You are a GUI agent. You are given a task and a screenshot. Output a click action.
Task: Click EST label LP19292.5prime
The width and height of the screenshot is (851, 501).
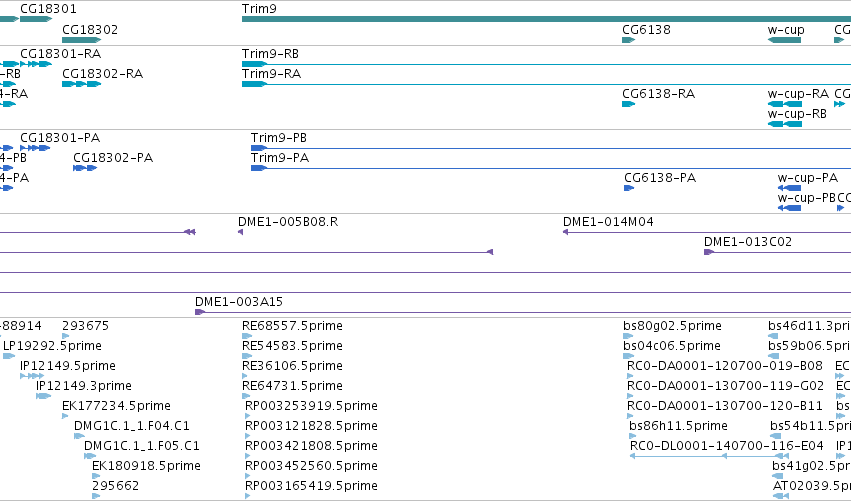[52, 346]
